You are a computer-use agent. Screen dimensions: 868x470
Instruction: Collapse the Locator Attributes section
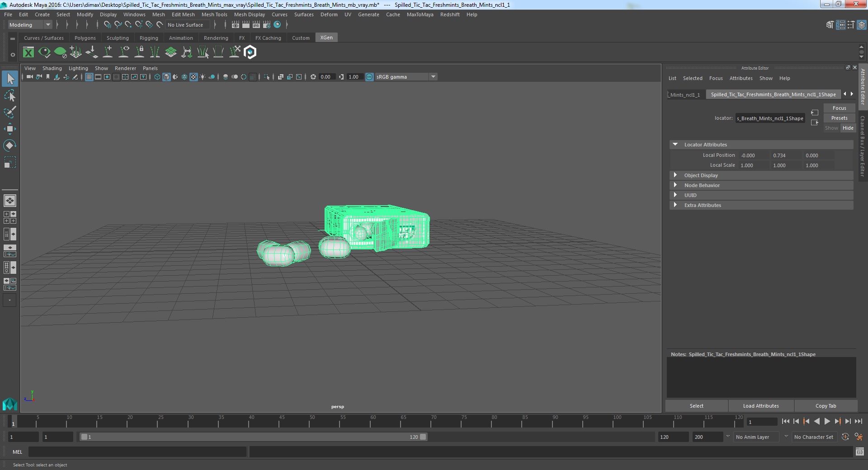(675, 145)
